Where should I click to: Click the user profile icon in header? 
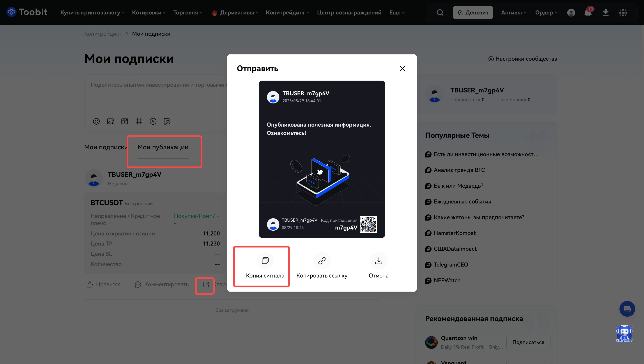click(571, 12)
